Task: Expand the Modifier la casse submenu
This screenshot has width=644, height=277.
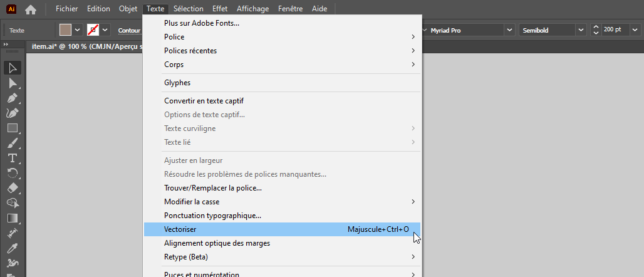Action: [x=282, y=202]
